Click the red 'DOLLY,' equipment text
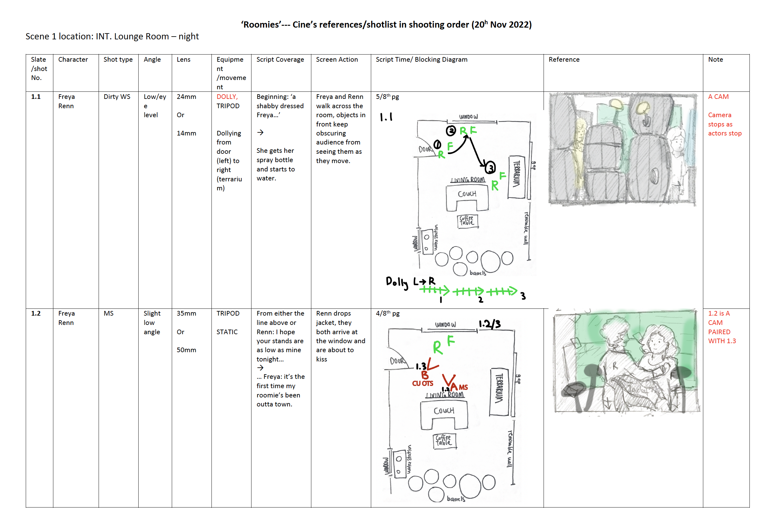Image resolution: width=769 pixels, height=532 pixels. 227,97
